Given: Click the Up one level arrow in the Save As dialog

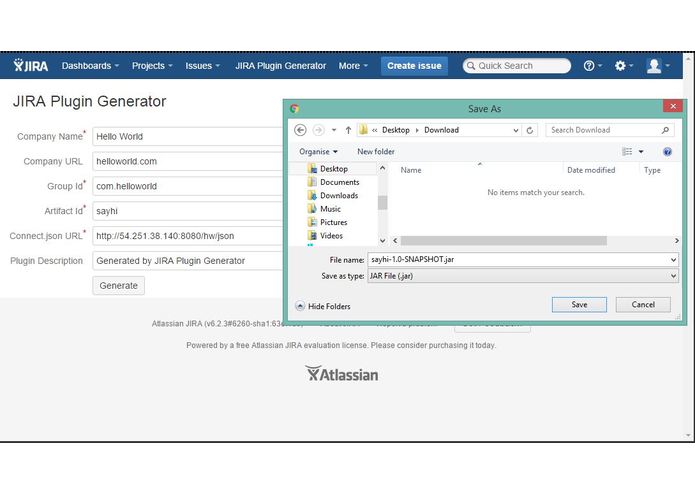Looking at the screenshot, I should pos(348,130).
